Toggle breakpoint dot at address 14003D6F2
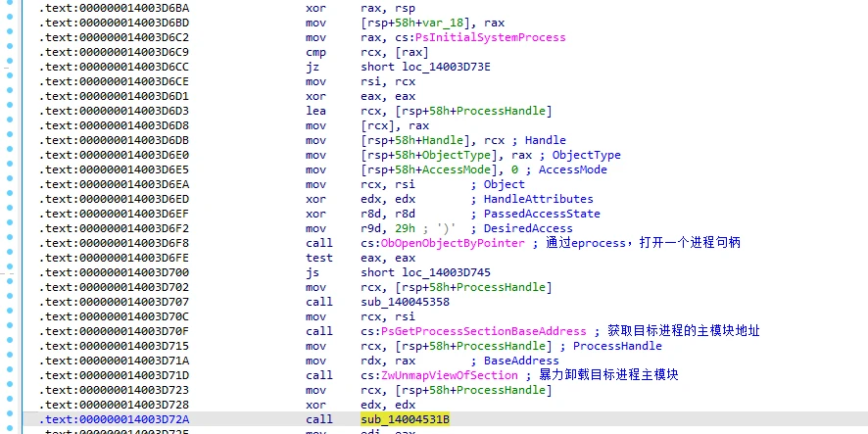The height and width of the screenshot is (434, 868). pyautogui.click(x=10, y=220)
